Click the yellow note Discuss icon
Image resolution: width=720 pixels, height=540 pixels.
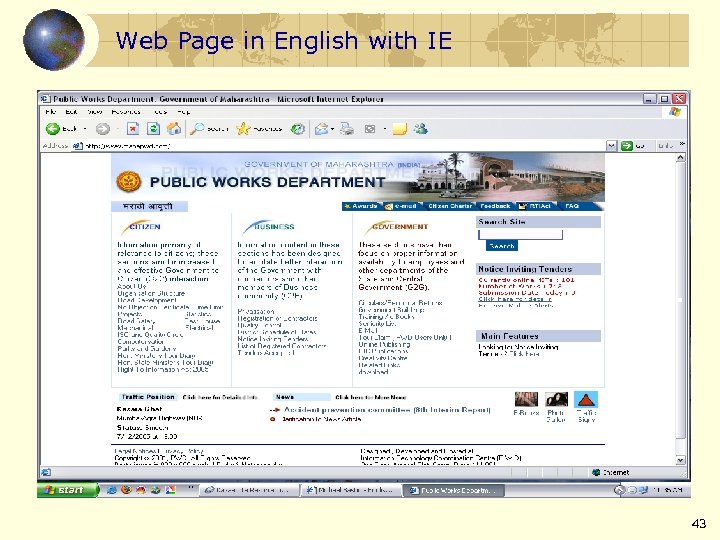click(x=399, y=129)
